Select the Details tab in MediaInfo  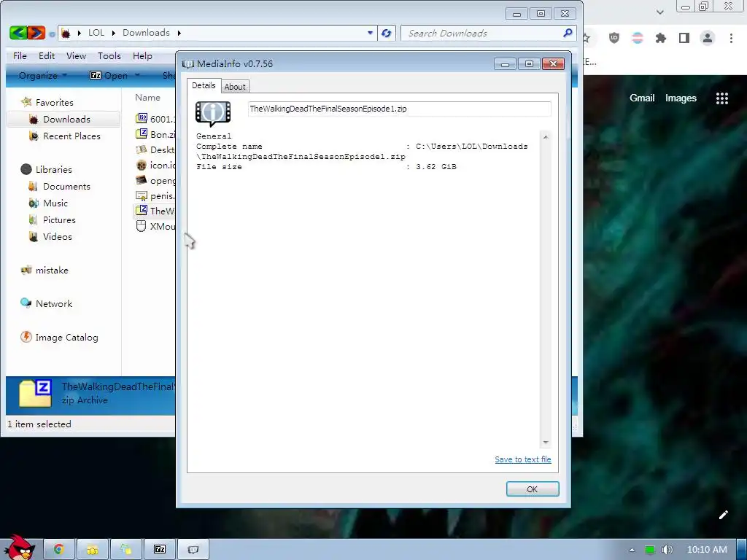(x=204, y=85)
